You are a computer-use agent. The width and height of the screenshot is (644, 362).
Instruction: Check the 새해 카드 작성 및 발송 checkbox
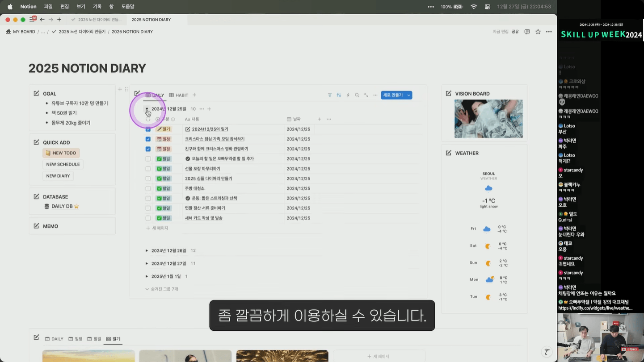point(148,218)
